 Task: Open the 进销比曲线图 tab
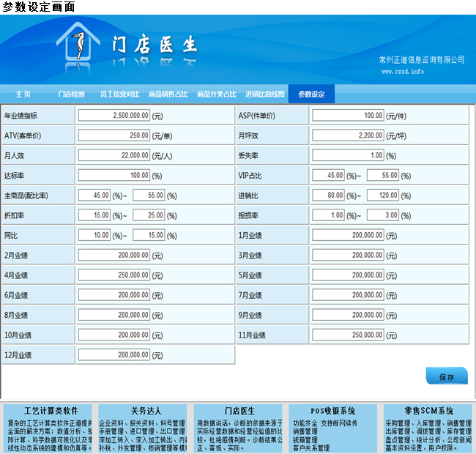pyautogui.click(x=265, y=94)
